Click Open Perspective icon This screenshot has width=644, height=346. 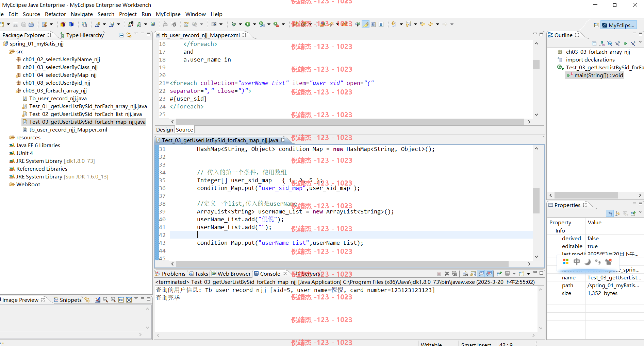[596, 25]
